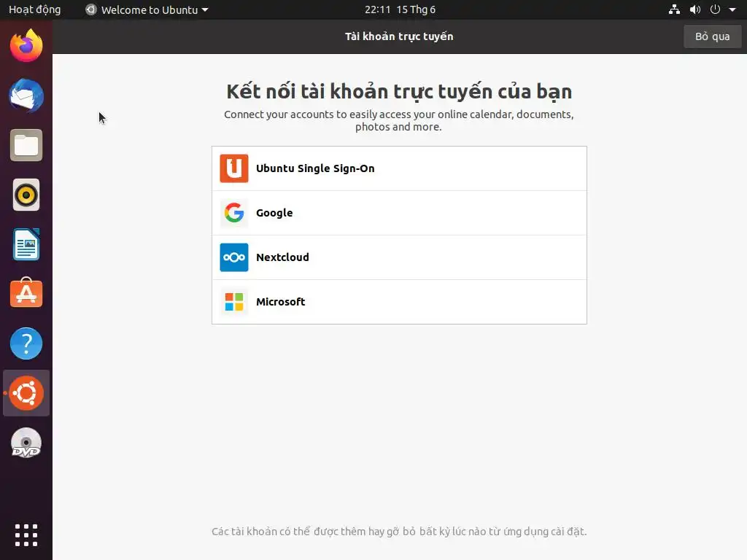Image resolution: width=747 pixels, height=560 pixels.
Task: Open the Files manager dock icon
Action: (26, 145)
